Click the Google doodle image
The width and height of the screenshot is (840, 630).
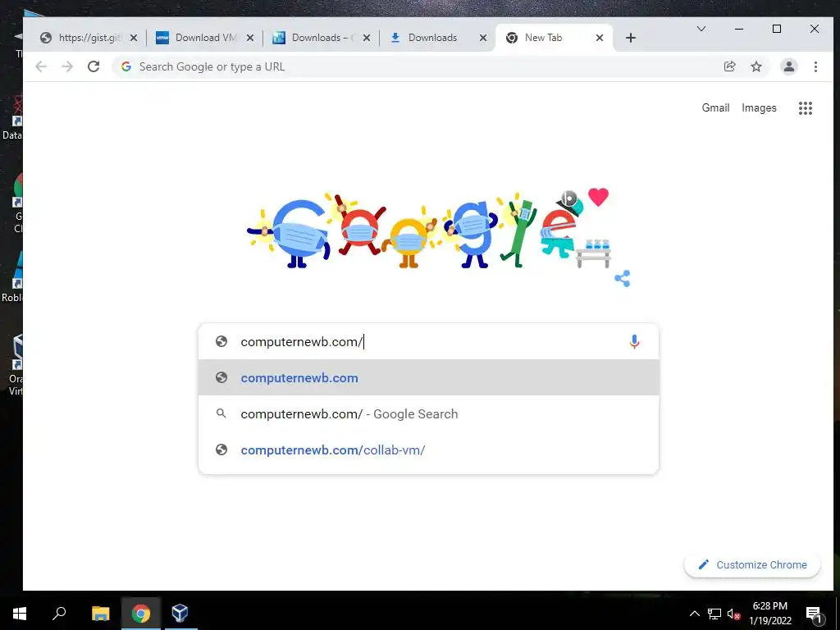(x=428, y=230)
